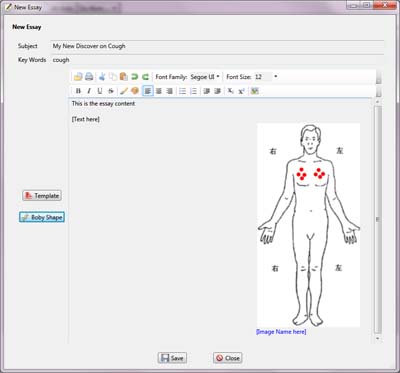Screen dimensions: 400x373
Task: Open the Font Size dropdown arrow
Action: pyautogui.click(x=276, y=77)
